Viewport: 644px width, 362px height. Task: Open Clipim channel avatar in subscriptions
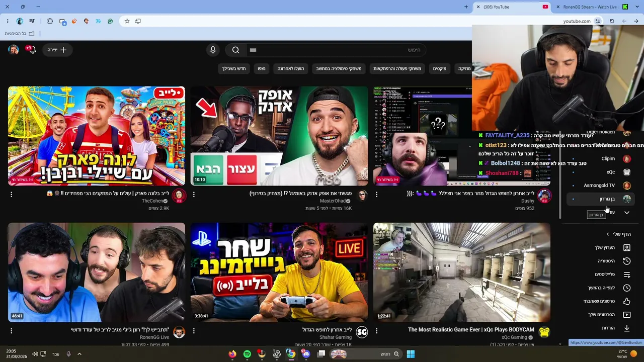tap(627, 158)
